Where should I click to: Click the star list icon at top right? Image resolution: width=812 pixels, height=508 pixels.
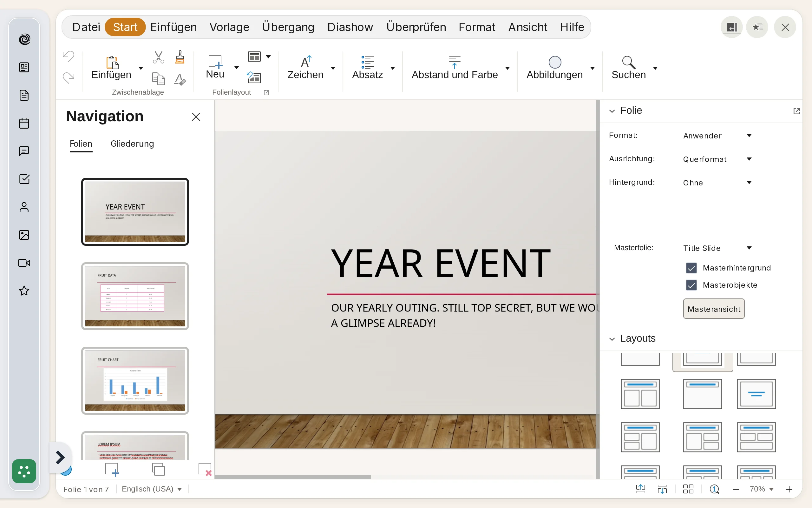(757, 27)
